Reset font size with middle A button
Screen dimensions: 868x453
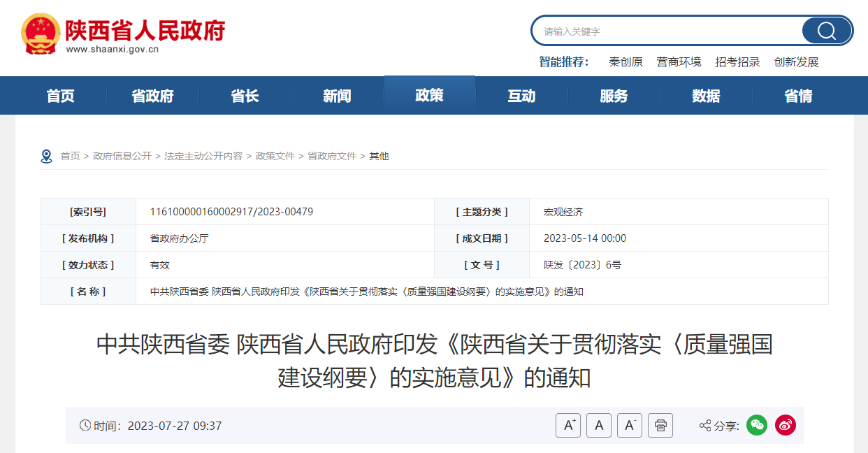tap(598, 425)
